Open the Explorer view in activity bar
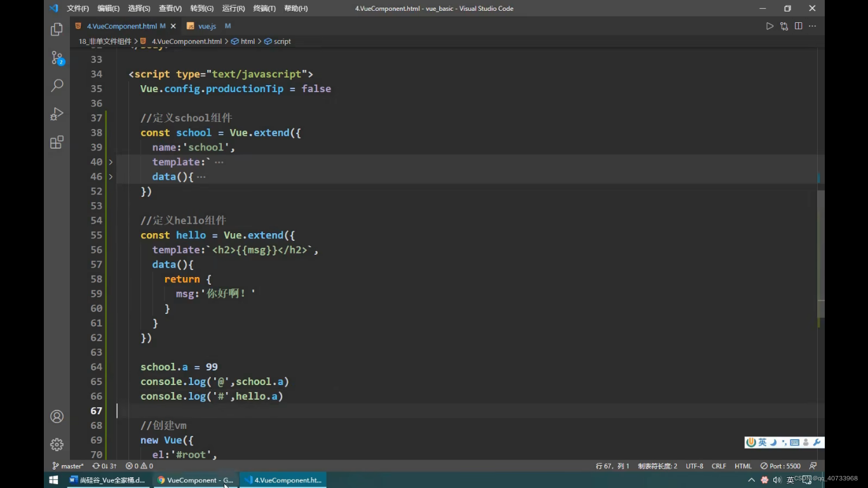The width and height of the screenshot is (868, 488). 57,29
